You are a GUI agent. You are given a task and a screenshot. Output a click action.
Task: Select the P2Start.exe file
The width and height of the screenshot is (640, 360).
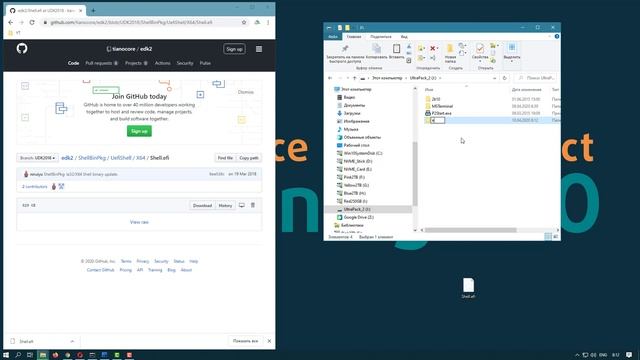pos(442,113)
